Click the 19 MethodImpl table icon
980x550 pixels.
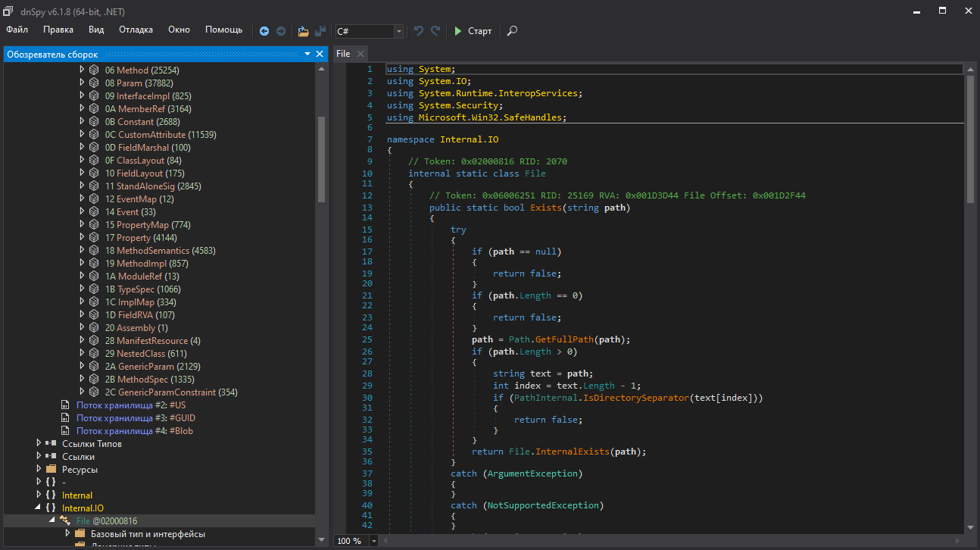click(x=95, y=264)
